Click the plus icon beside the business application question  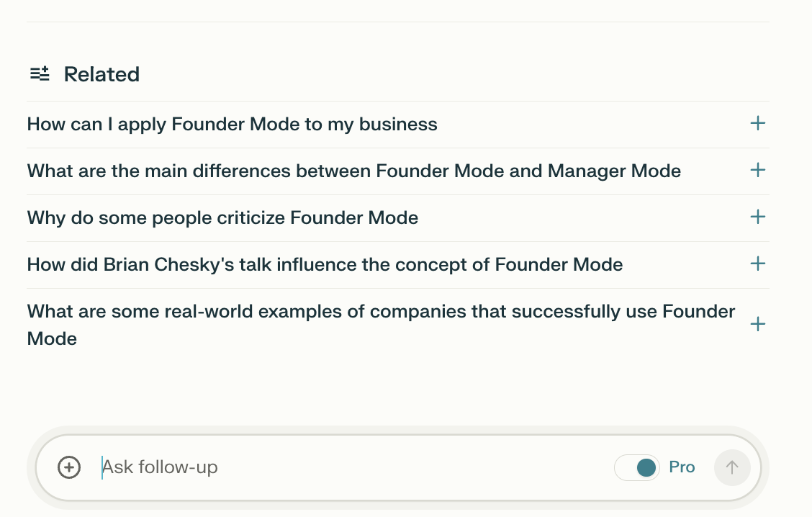pos(757,123)
